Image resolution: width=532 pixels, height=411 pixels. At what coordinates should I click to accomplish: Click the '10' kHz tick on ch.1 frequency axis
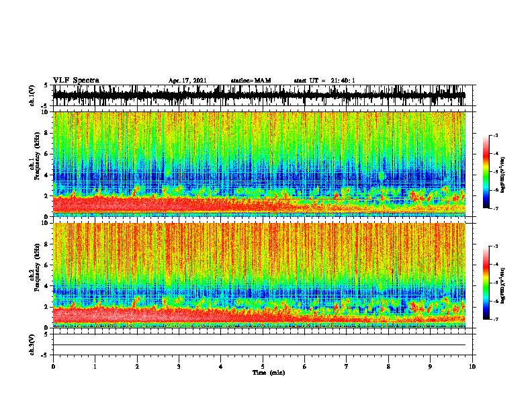point(46,112)
